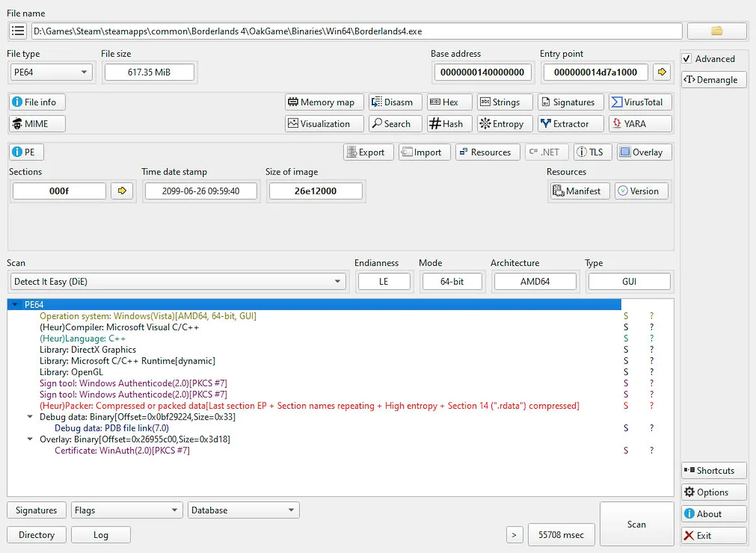The height and width of the screenshot is (553, 756).
Task: Open the Hex viewer
Action: [449, 102]
